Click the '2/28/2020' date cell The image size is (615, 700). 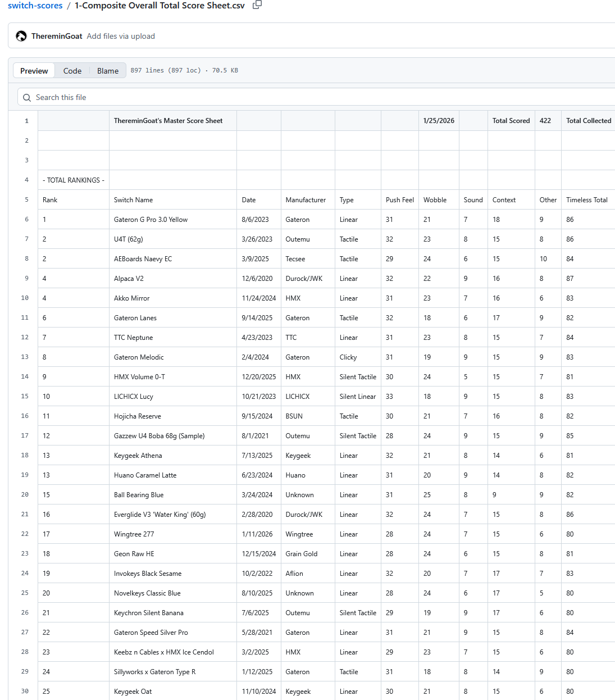[x=259, y=514]
